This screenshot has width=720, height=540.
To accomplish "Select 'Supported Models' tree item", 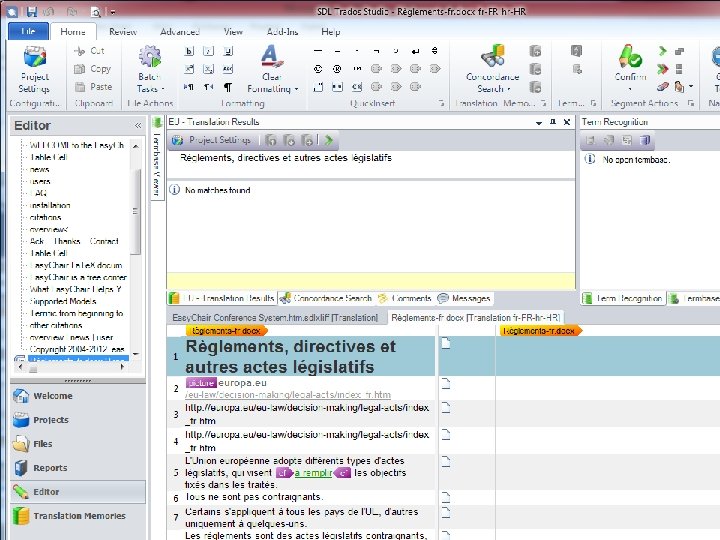I will pyautogui.click(x=62, y=301).
